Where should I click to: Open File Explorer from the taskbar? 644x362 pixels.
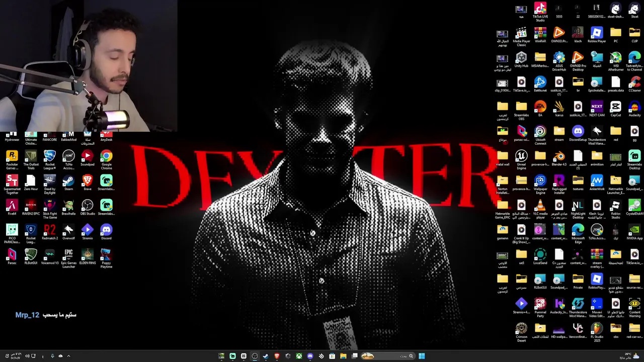(x=343, y=356)
